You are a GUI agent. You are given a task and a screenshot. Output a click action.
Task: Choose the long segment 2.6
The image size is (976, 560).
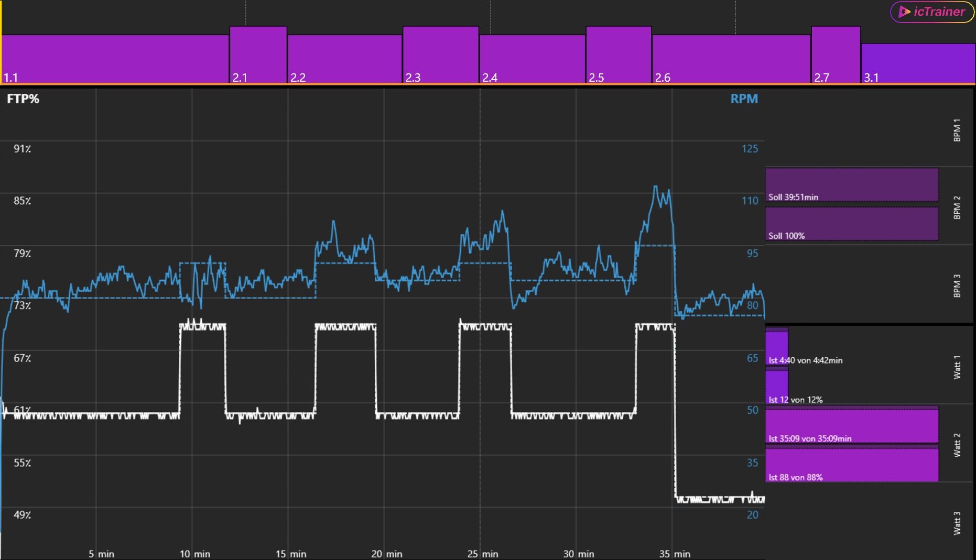coord(731,59)
